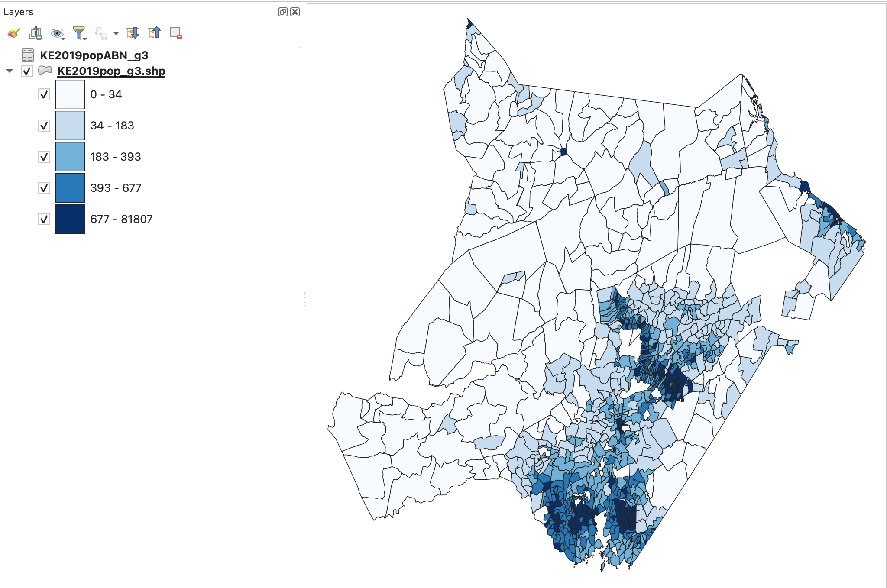Click the KE2019popABN_g3 table icon

(28, 55)
